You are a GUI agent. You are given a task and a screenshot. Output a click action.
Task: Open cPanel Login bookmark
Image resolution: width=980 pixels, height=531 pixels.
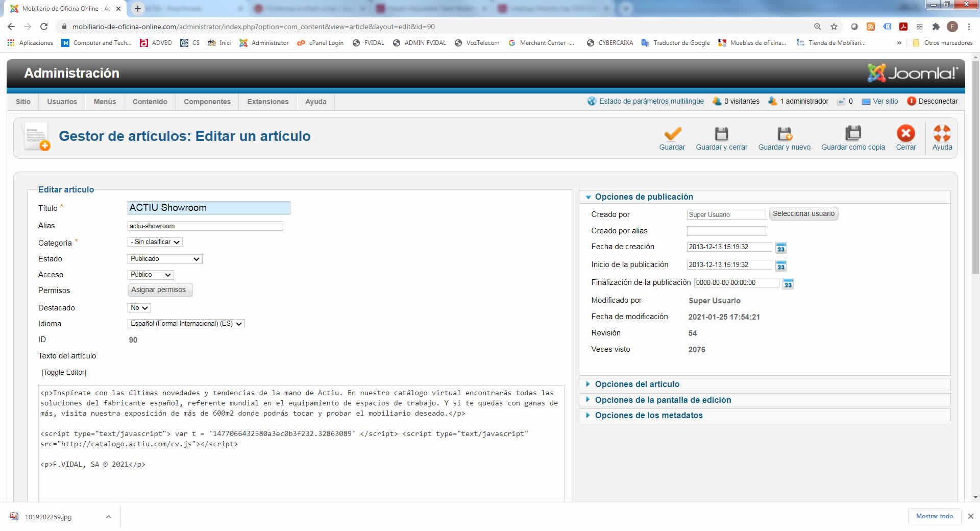[321, 43]
